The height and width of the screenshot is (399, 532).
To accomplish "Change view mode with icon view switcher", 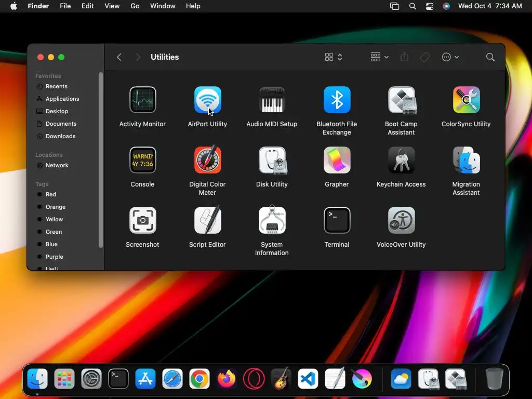I will point(334,57).
